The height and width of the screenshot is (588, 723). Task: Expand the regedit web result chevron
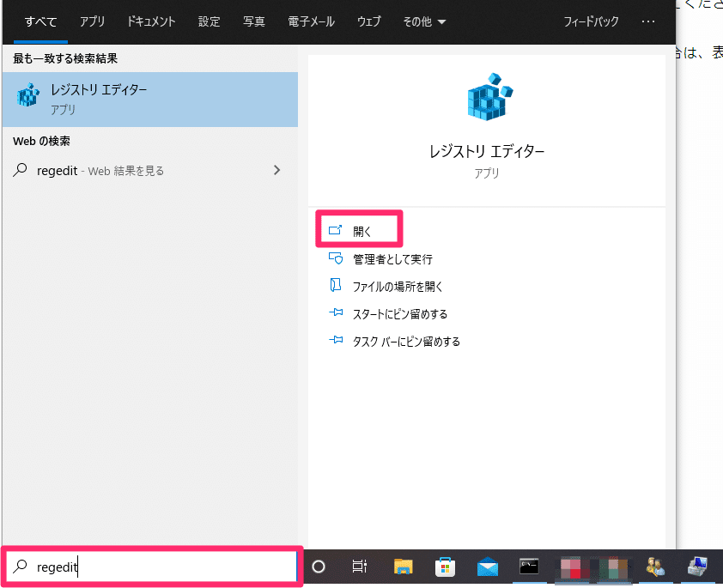pyautogui.click(x=276, y=170)
